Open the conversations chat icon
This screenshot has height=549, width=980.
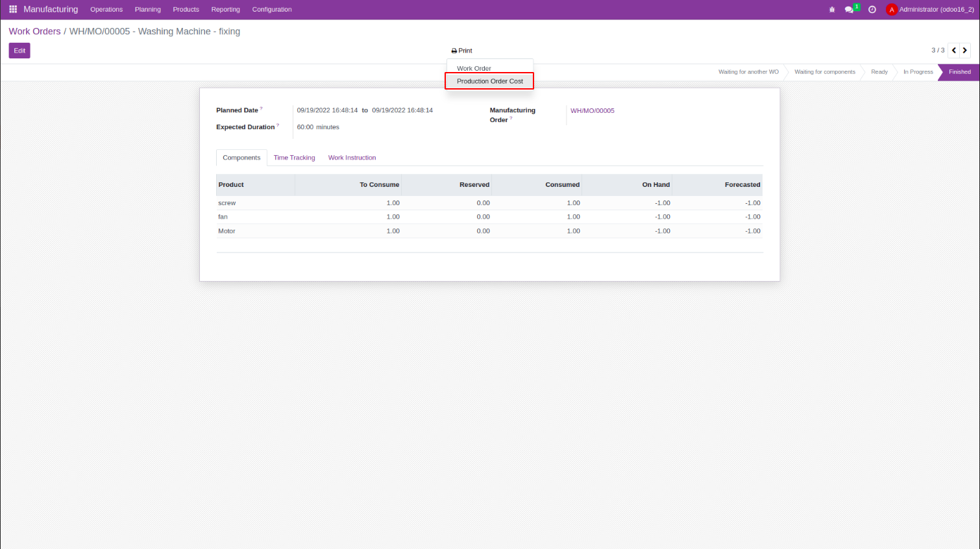point(849,10)
